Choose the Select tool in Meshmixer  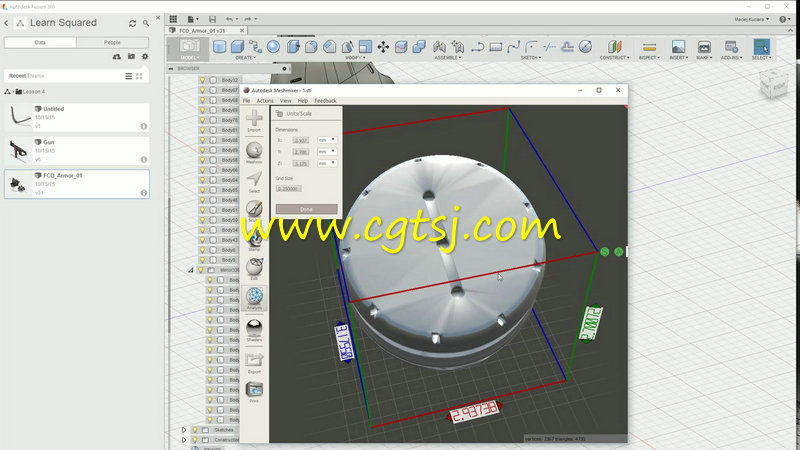click(x=254, y=182)
